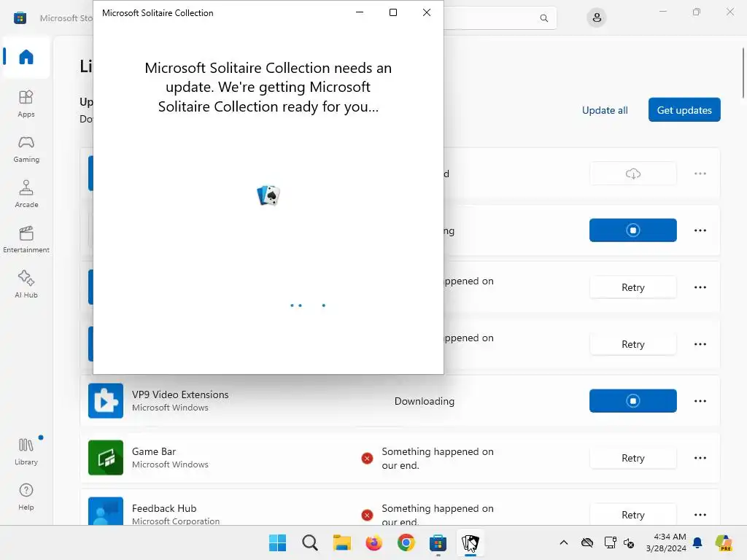Maximize the Microsoft Solitaire Collection window
The width and height of the screenshot is (747, 560).
tap(393, 12)
